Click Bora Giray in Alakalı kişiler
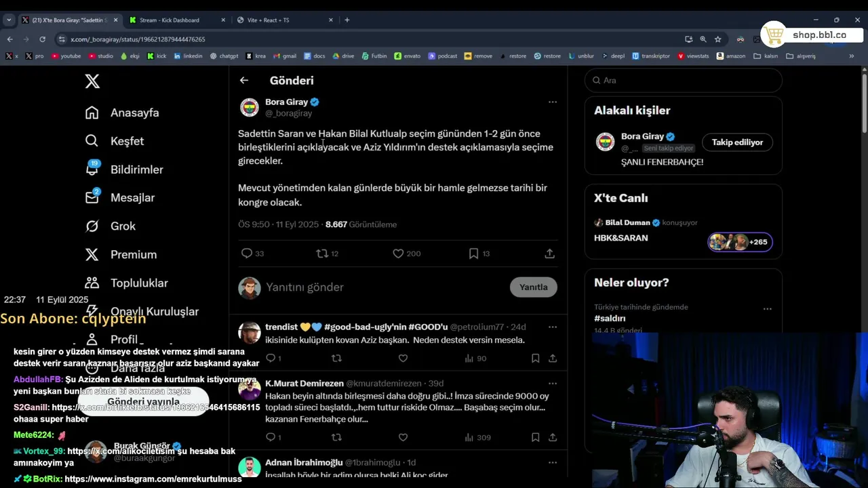This screenshot has width=868, height=488. click(643, 136)
